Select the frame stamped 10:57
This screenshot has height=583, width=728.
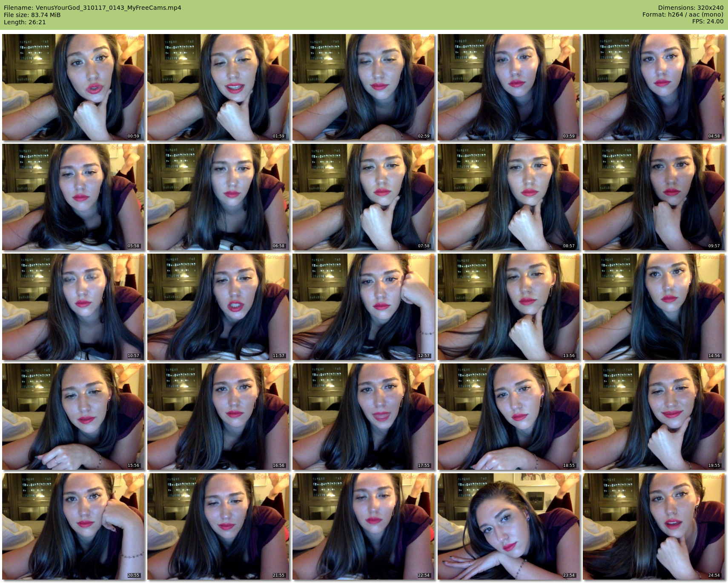tap(73, 307)
